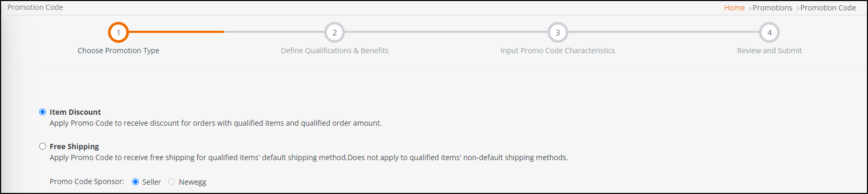Click the Item Discount bold label
Viewport: 868px width, 194px height.
tap(75, 112)
